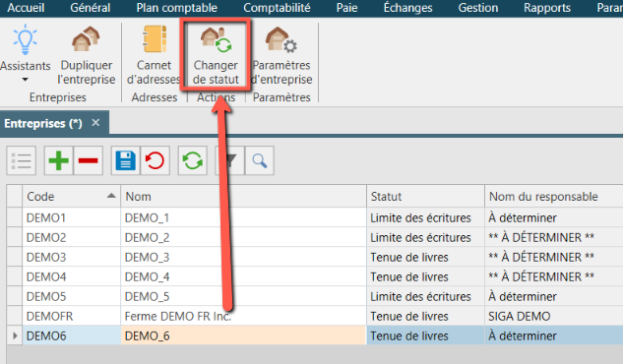Open the Général ribbon tab

tap(91, 8)
